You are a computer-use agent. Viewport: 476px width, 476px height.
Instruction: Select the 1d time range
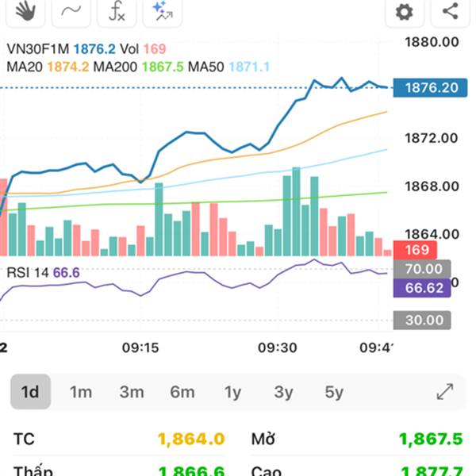tap(30, 392)
